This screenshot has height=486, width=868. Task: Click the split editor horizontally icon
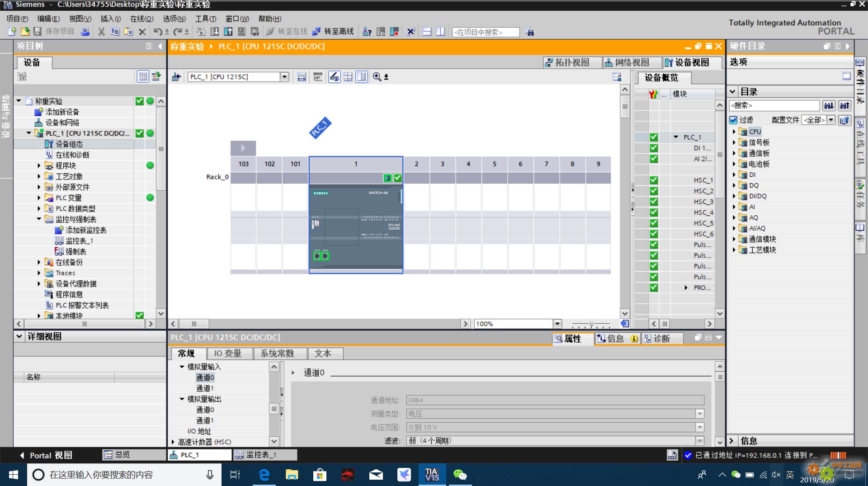[427, 32]
